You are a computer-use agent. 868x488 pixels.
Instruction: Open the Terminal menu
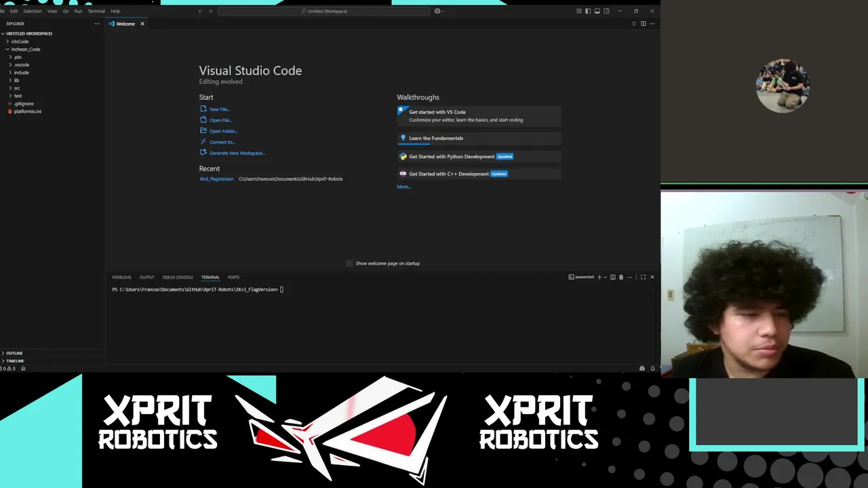pyautogui.click(x=96, y=11)
